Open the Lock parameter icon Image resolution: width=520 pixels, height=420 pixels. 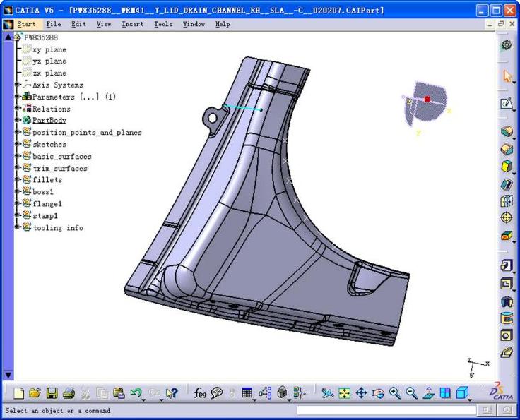(282, 393)
